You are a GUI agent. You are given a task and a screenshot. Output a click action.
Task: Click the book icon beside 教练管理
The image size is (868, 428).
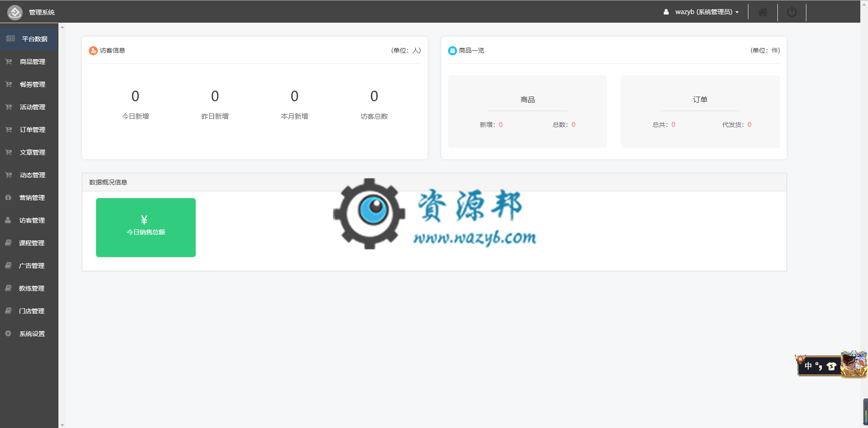(x=8, y=288)
